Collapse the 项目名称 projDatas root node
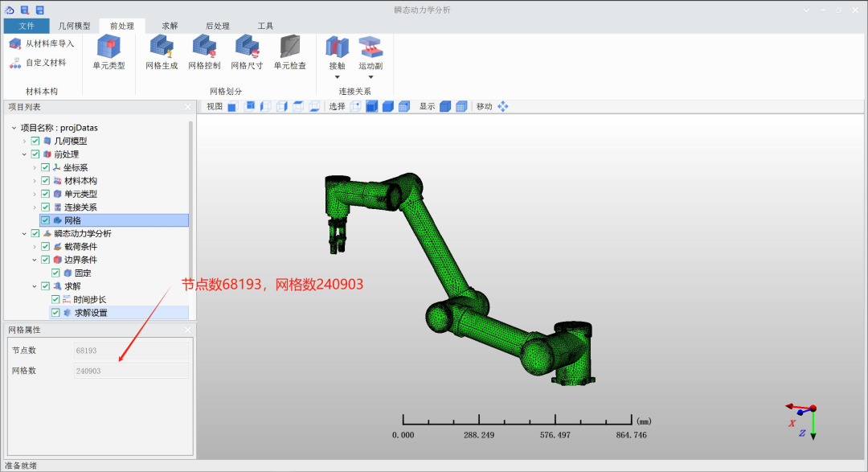 [14, 128]
